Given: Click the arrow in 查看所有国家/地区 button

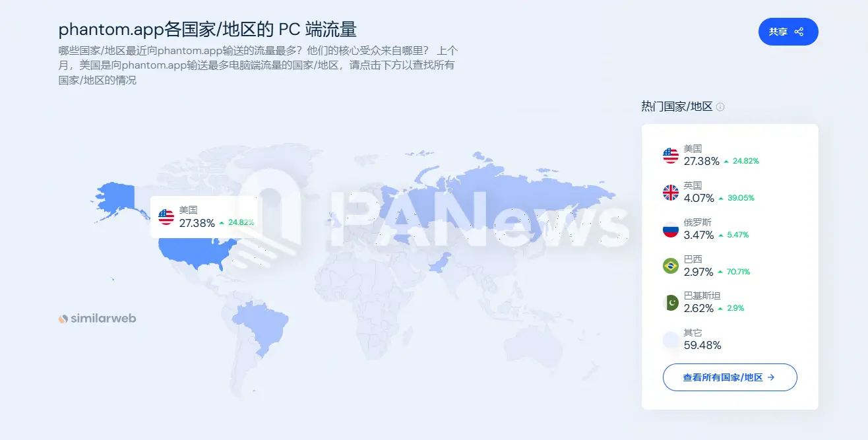Looking at the screenshot, I should pos(771,377).
